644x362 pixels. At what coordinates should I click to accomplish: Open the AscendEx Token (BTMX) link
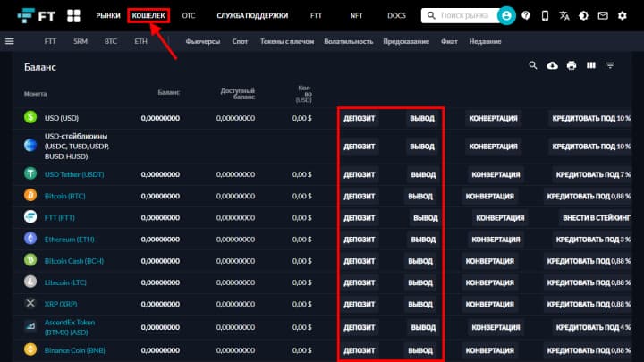70,327
